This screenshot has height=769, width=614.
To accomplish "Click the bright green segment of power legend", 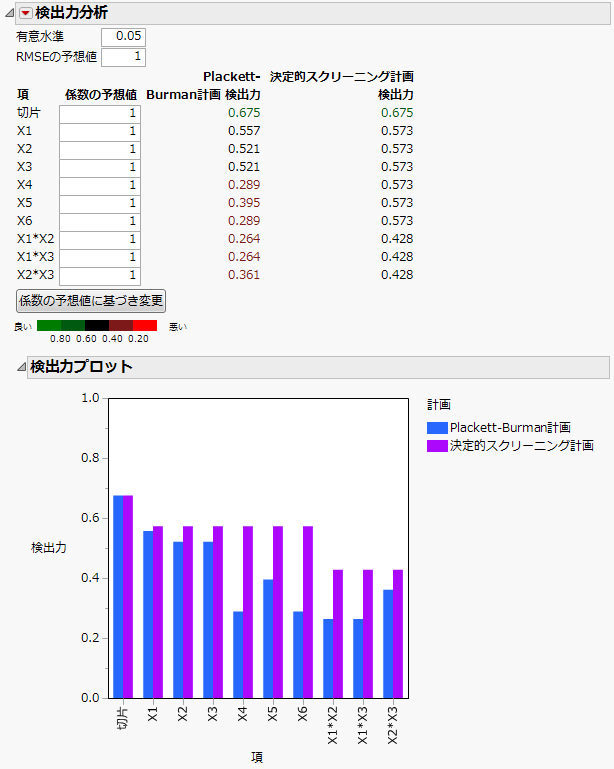I will (x=49, y=325).
